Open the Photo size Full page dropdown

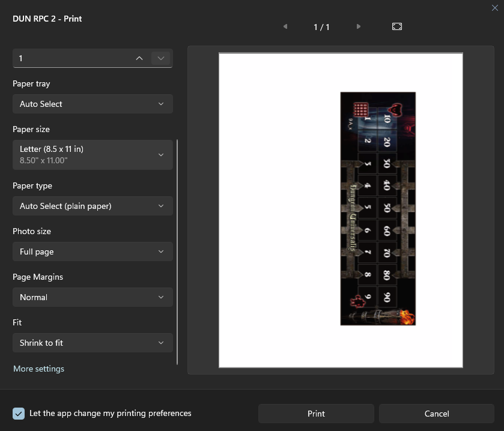[93, 252]
